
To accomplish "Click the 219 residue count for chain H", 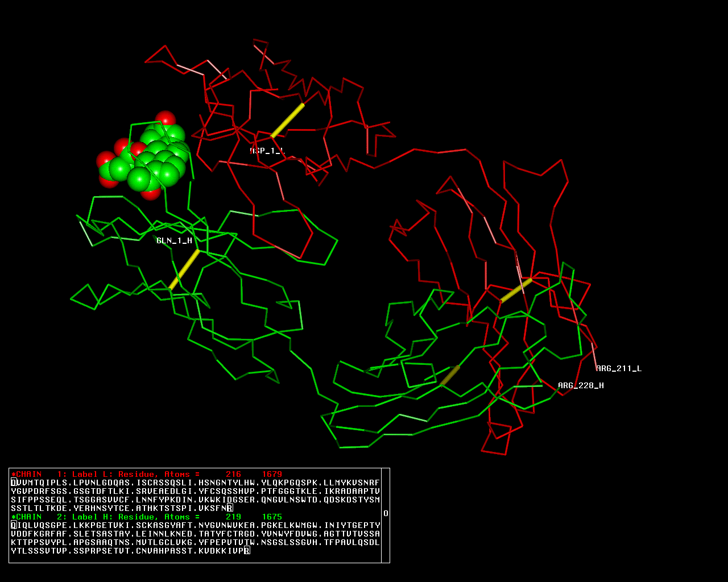I will pos(233,517).
